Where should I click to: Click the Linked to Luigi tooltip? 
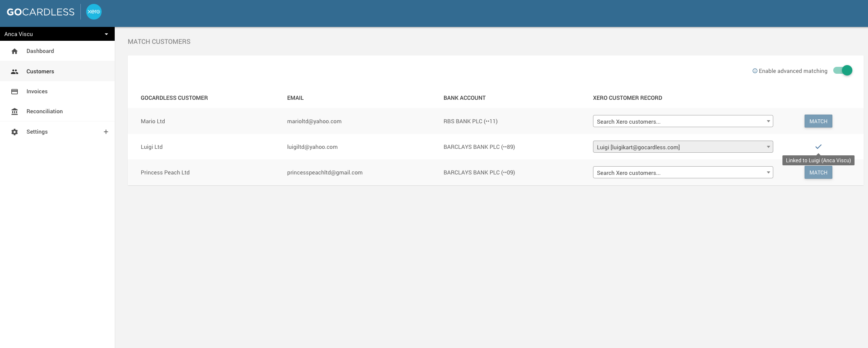click(818, 160)
